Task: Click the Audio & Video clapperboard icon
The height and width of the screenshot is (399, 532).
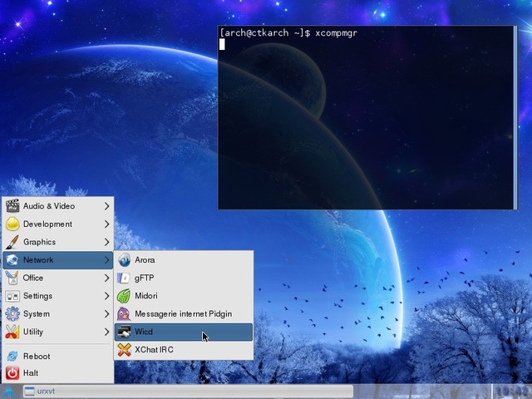Action: 12,206
